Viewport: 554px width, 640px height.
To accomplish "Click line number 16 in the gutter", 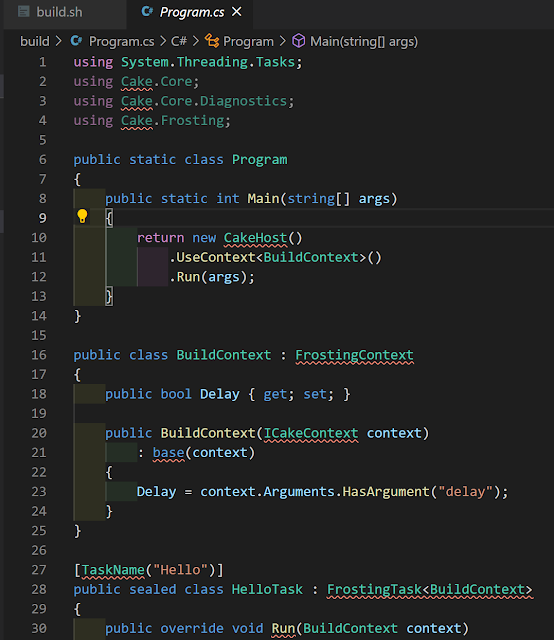I will [39, 355].
